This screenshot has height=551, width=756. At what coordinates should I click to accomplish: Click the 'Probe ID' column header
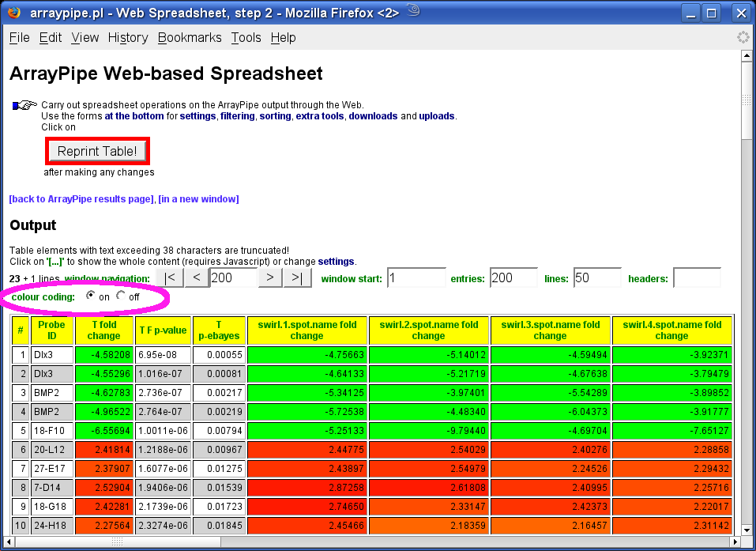pyautogui.click(x=51, y=330)
